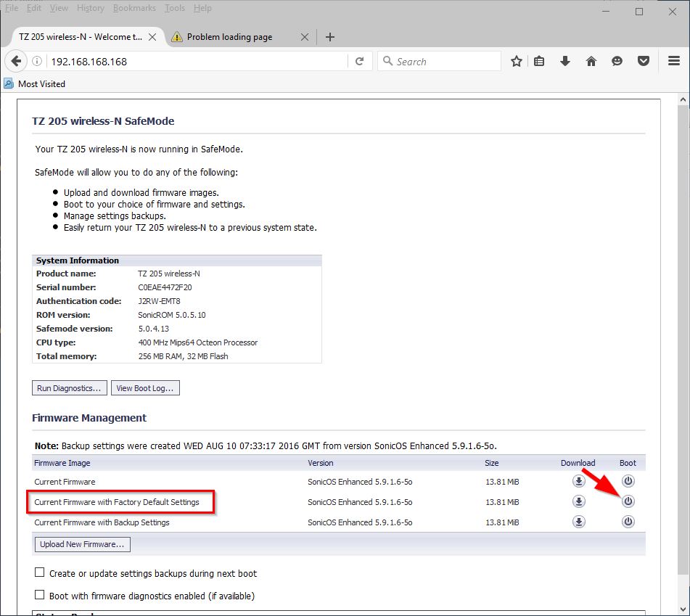Enable create or update settings backups checkbox
This screenshot has height=616, width=690.
pos(40,572)
